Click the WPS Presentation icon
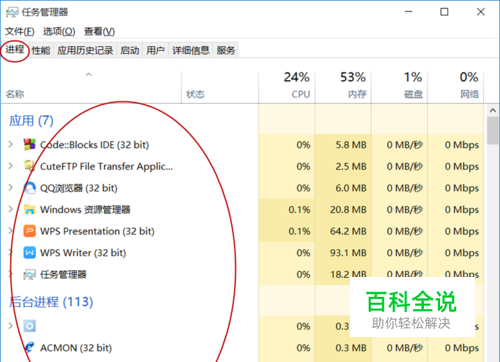This screenshot has height=362, width=500. pos(29,231)
